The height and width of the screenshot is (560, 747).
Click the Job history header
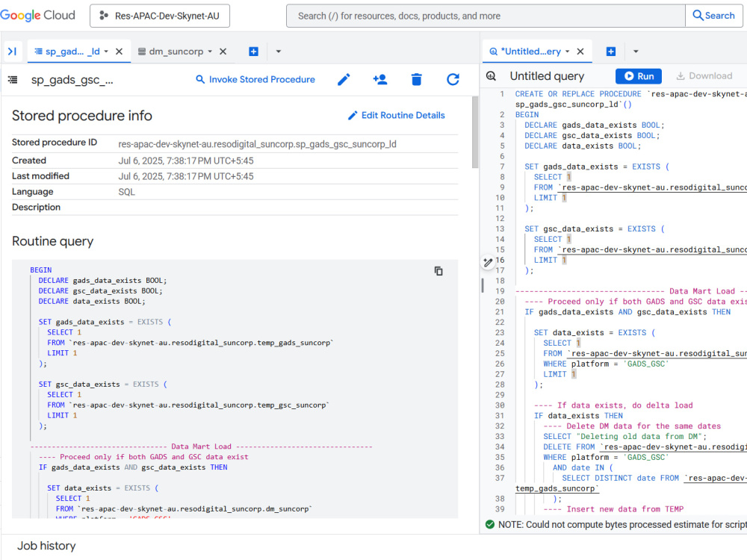pyautogui.click(x=46, y=546)
